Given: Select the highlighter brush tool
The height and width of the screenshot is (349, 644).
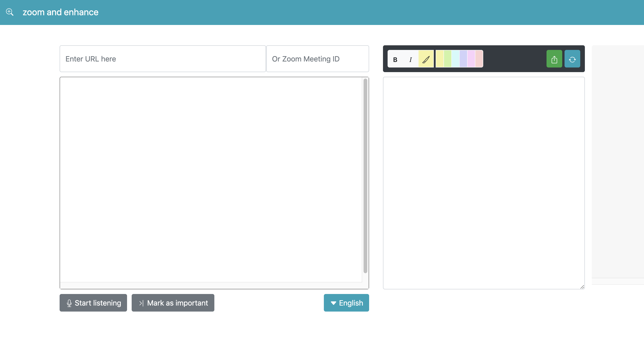Looking at the screenshot, I should click(x=426, y=59).
